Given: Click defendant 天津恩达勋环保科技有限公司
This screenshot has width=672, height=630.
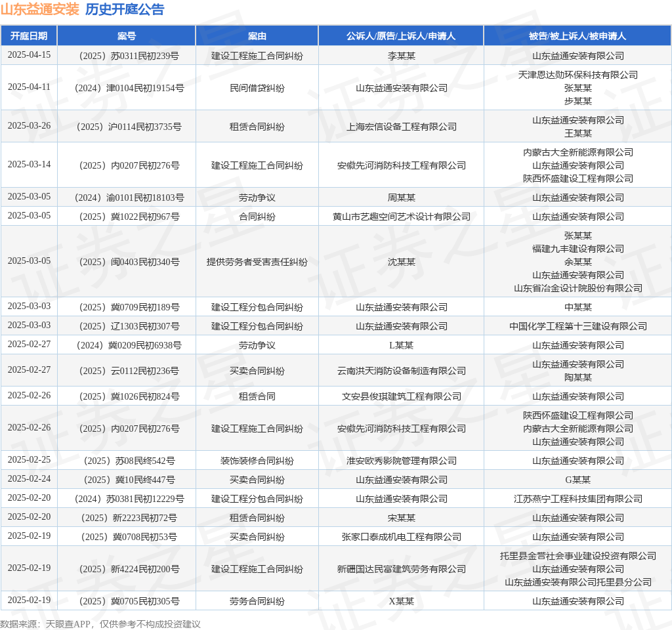Looking at the screenshot, I should pyautogui.click(x=577, y=75).
